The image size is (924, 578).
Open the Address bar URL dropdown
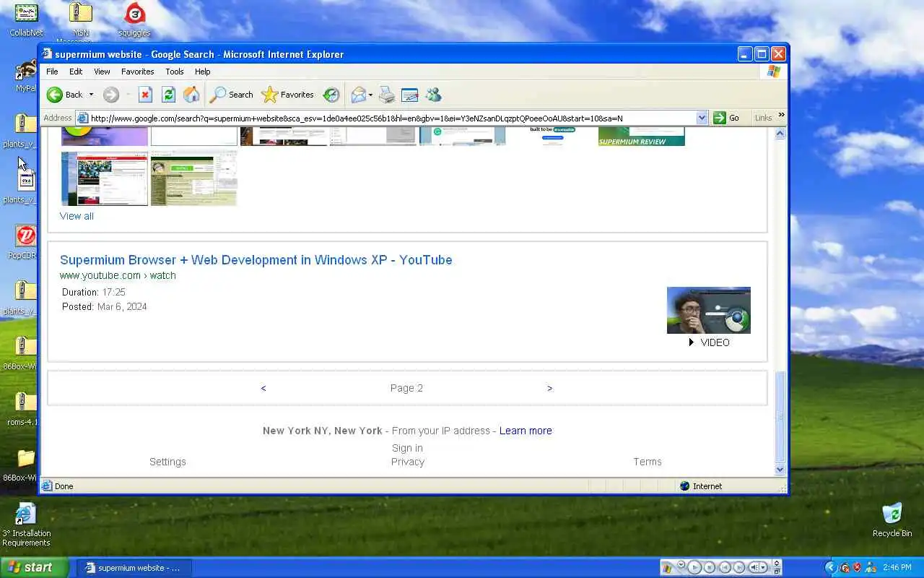(702, 118)
